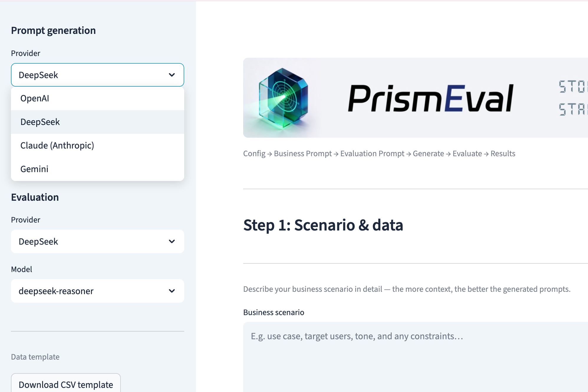Select OpenAI from the provider list
This screenshot has height=392, width=588.
(35, 98)
